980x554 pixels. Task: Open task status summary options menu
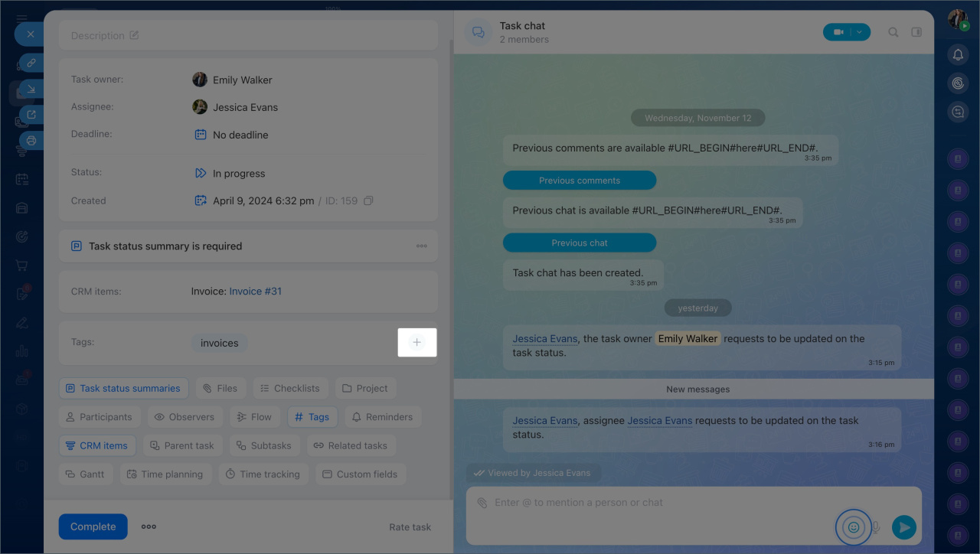coord(422,246)
